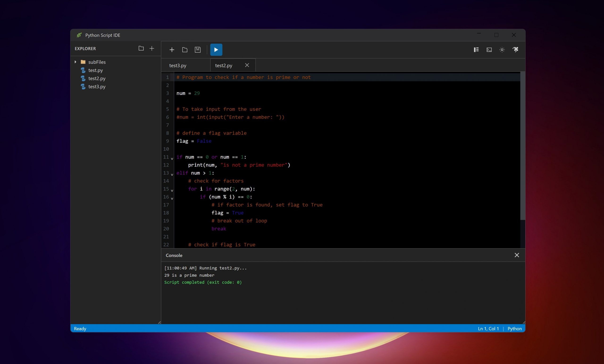Close the test2.py tab
Viewport: 604px width, 364px height.
tap(247, 65)
